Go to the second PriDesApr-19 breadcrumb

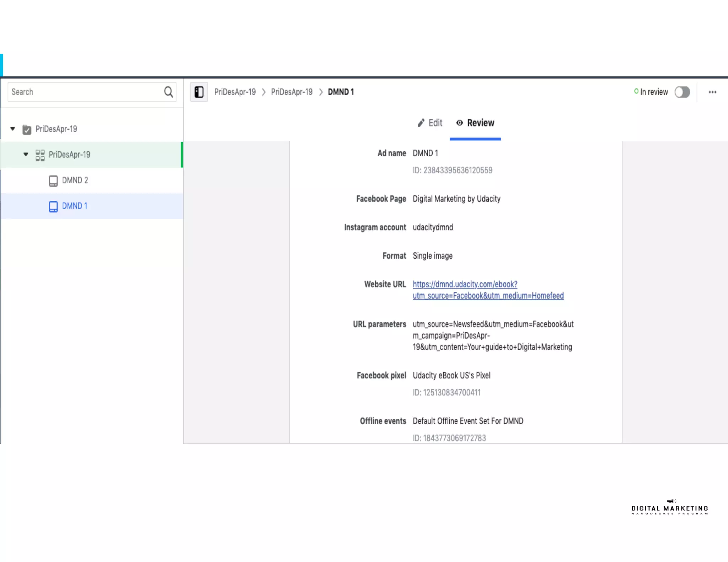pyautogui.click(x=291, y=92)
